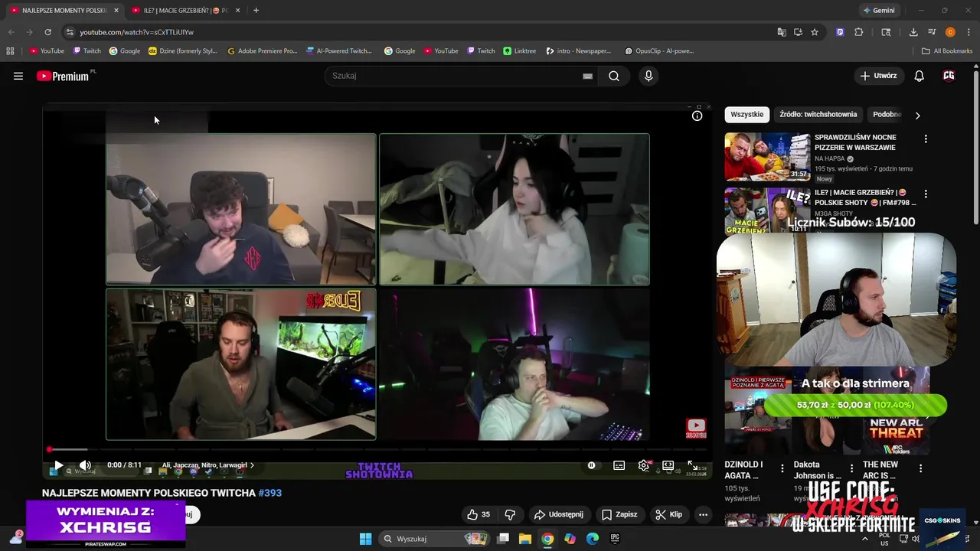Enter fullscreen mode in player
This screenshot has width=980, height=551.
click(692, 465)
